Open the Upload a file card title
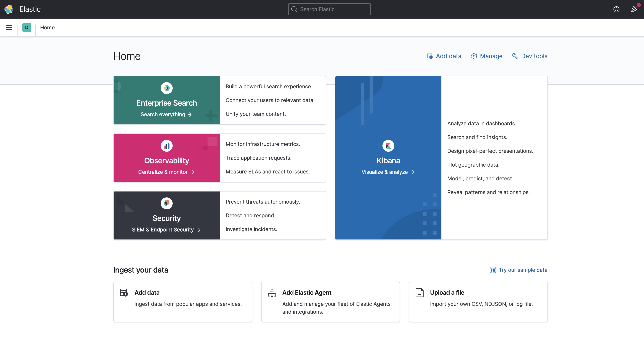The width and height of the screenshot is (644, 338). (447, 292)
